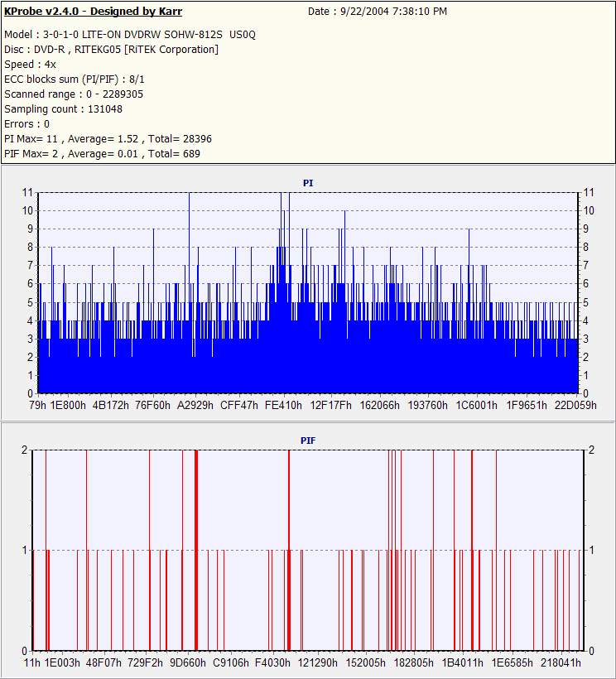Image resolution: width=616 pixels, height=679 pixels.
Task: Click the left y-axis value '11' on PI chart
Action: tap(27, 193)
